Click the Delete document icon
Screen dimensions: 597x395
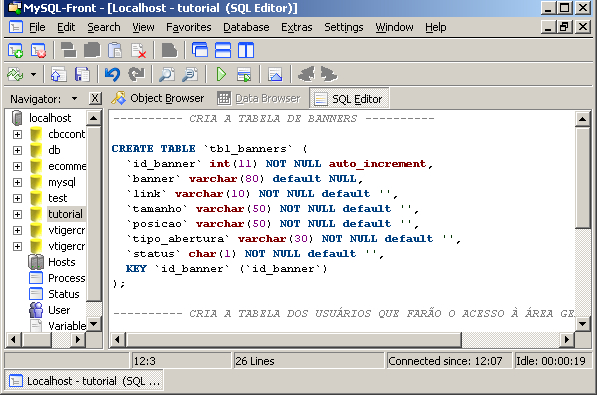[138, 50]
